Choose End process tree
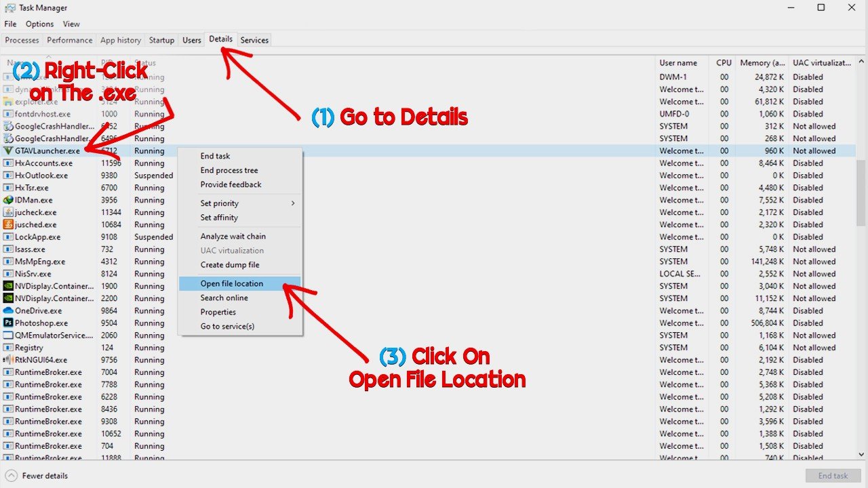868x488 pixels. click(240, 170)
